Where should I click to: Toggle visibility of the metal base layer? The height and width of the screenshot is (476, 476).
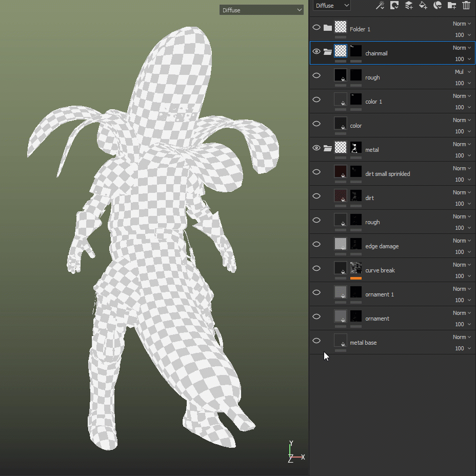316,341
